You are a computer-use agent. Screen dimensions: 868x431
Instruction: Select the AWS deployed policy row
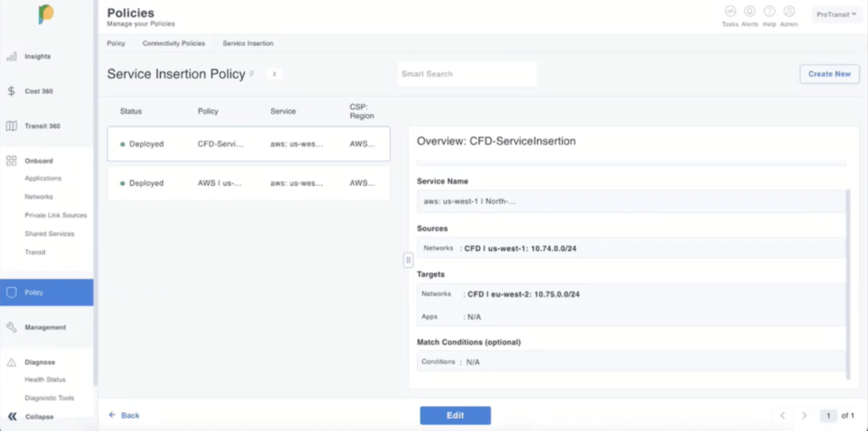pos(248,183)
